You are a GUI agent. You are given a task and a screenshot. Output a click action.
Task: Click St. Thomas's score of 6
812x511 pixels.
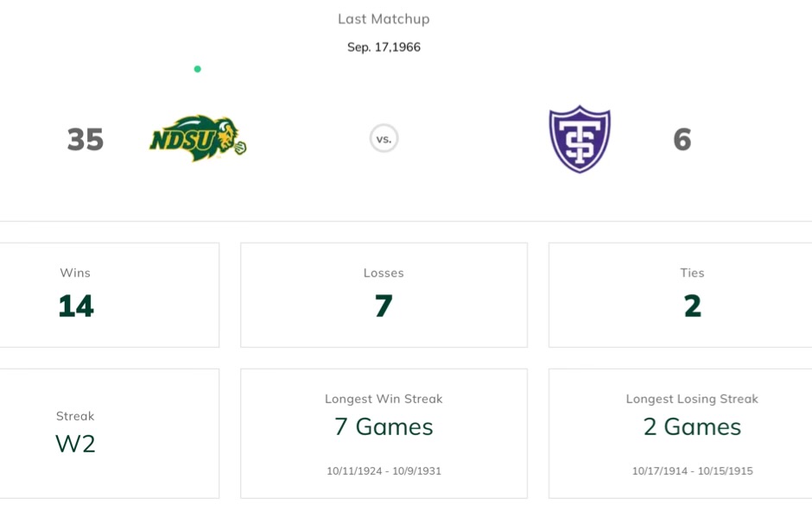[682, 140]
